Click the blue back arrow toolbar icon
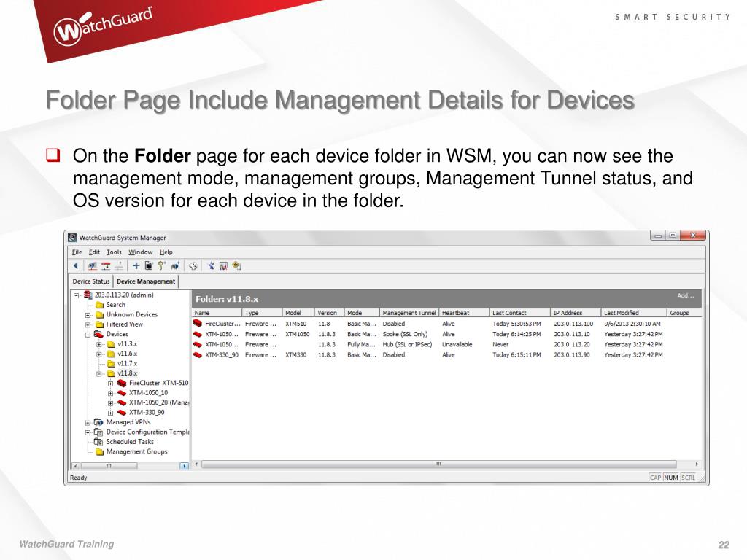 tap(76, 265)
